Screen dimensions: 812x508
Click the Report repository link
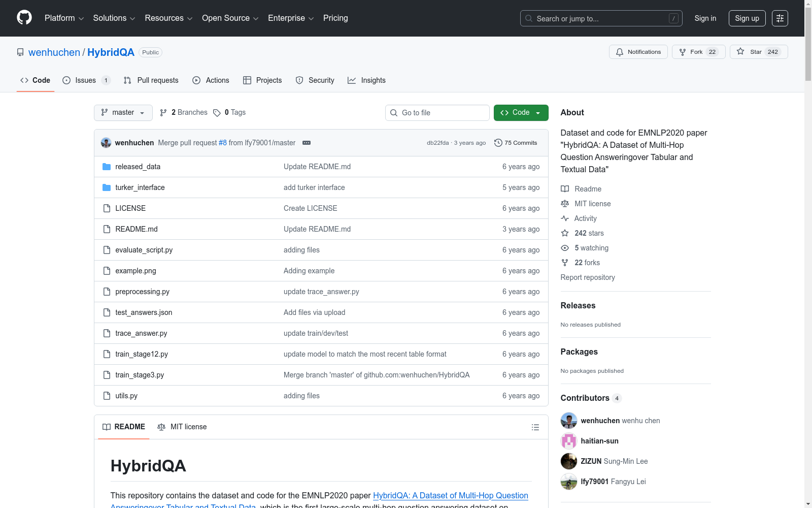(588, 277)
